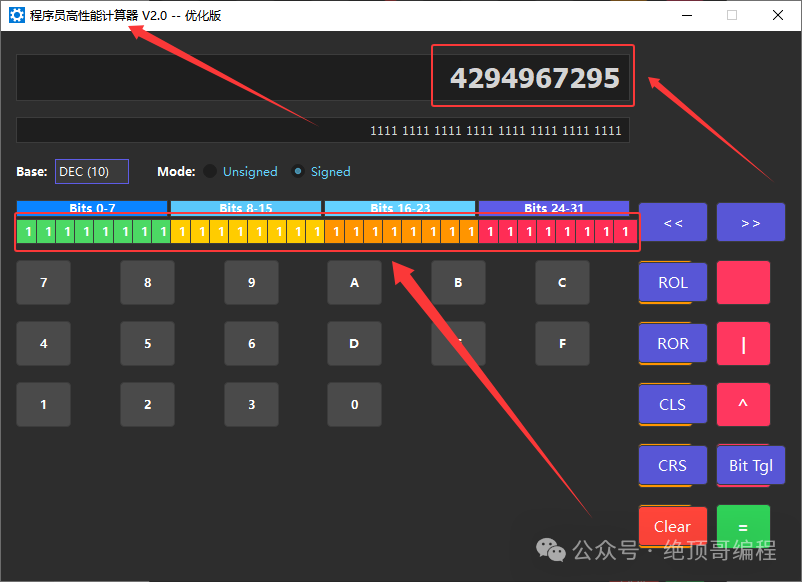Click the CRS button
This screenshot has height=582, width=802.
click(673, 465)
